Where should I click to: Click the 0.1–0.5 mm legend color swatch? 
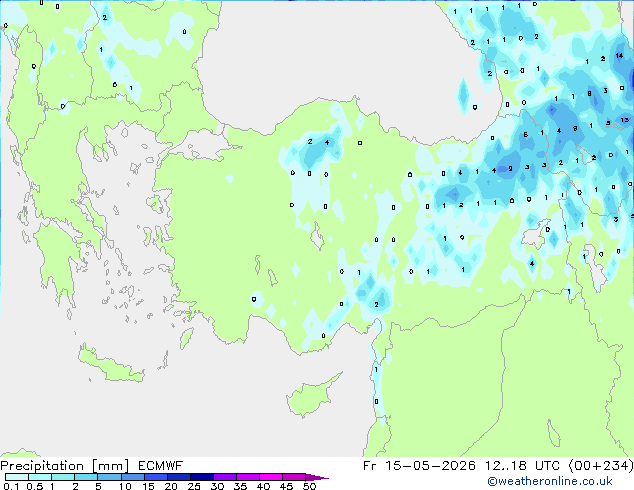(x=17, y=477)
